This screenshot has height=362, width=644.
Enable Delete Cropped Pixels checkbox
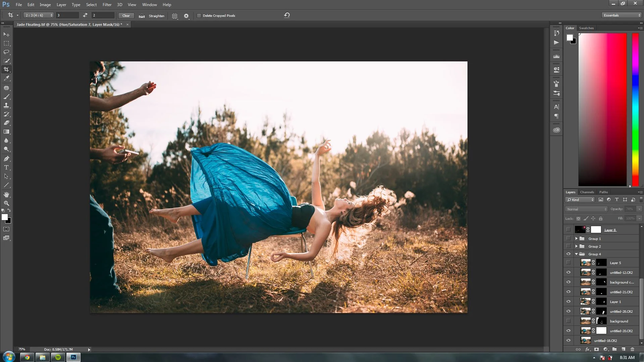199,16
